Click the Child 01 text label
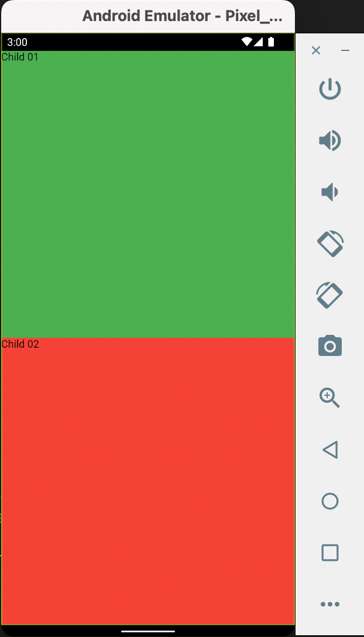 (20, 57)
